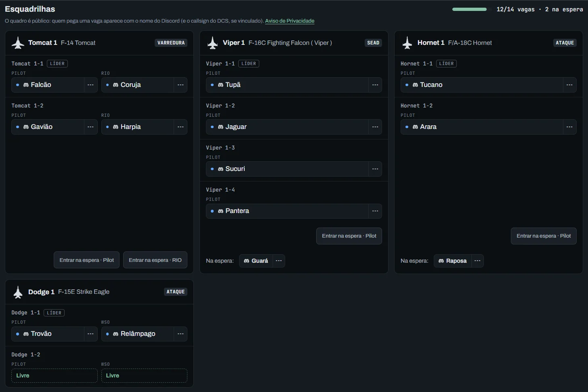Click the Discord icon beside Pantera
The width and height of the screenshot is (588, 392).
pos(220,211)
